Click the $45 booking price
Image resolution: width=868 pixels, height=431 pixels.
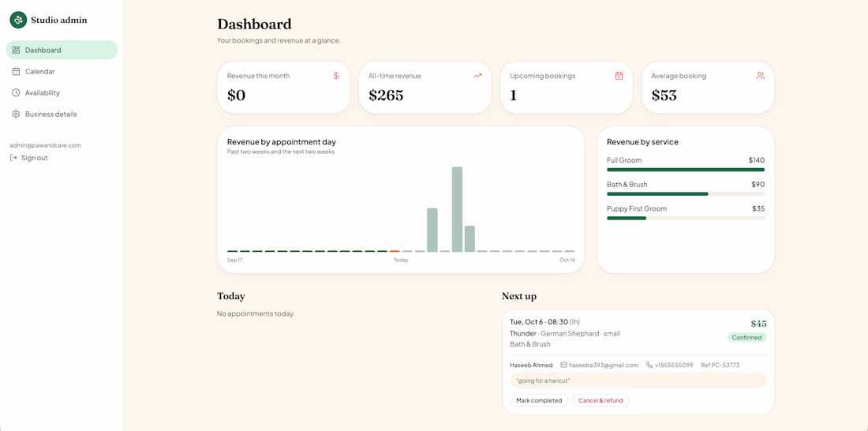tap(758, 324)
